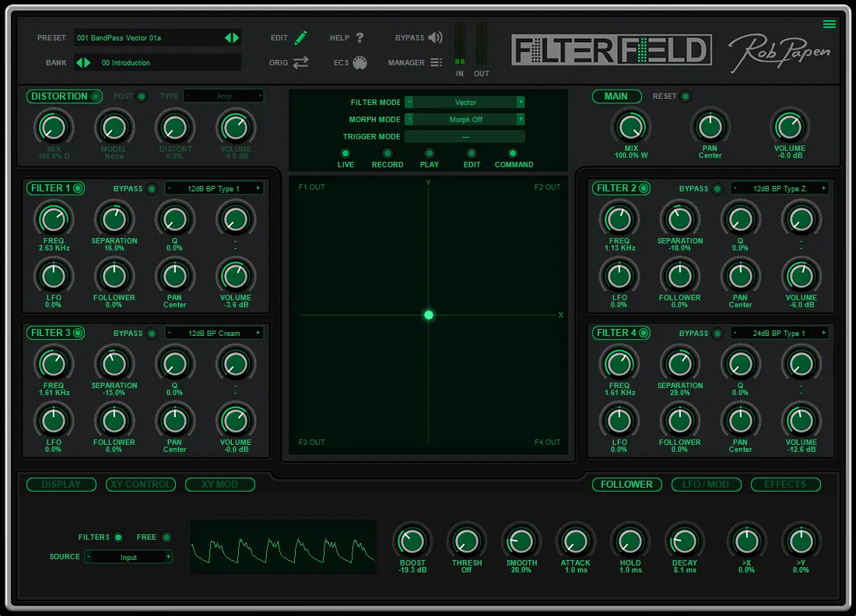Click the Distortion Volume knob

coord(235,127)
